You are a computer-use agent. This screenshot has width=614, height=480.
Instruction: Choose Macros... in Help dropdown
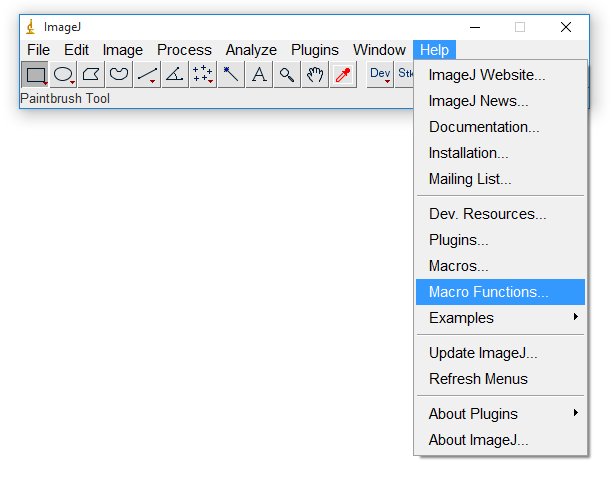point(500,266)
